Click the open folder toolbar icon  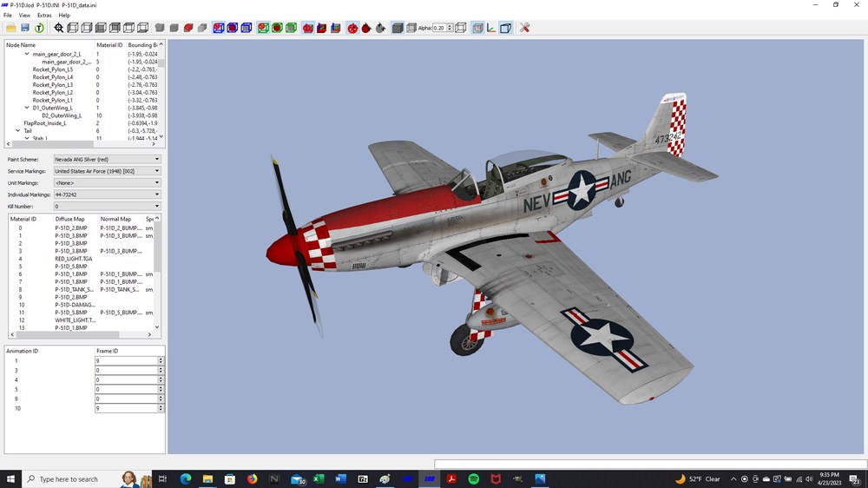pyautogui.click(x=10, y=28)
